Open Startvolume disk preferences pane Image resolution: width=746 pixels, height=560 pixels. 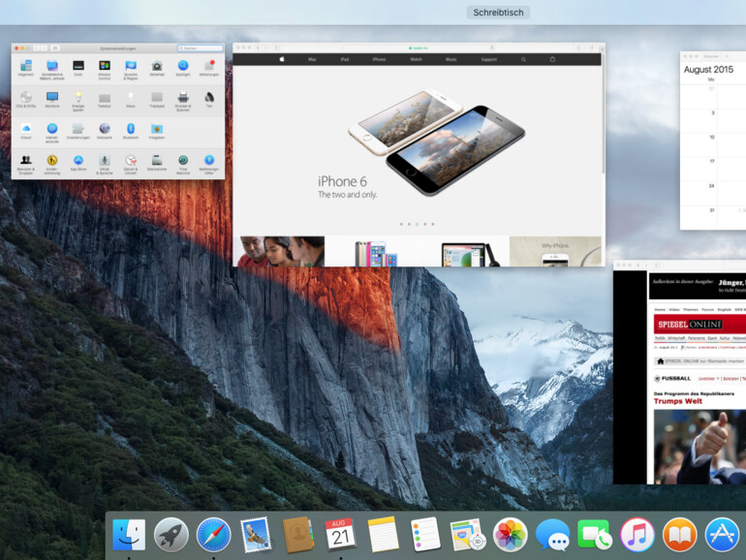pos(157,163)
